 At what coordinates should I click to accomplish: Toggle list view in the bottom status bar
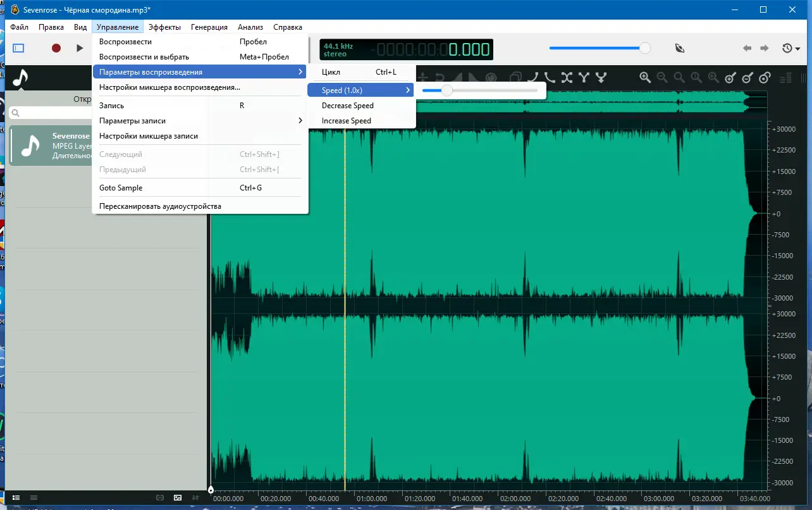point(16,498)
